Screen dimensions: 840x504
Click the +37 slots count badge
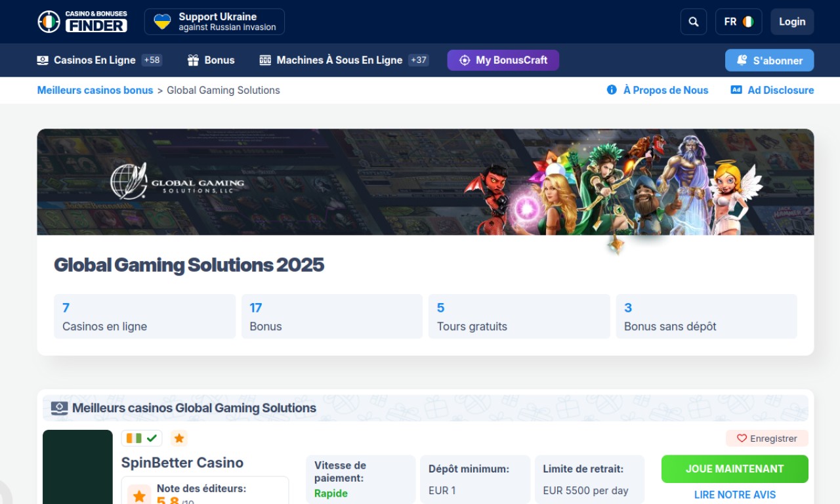419,60
